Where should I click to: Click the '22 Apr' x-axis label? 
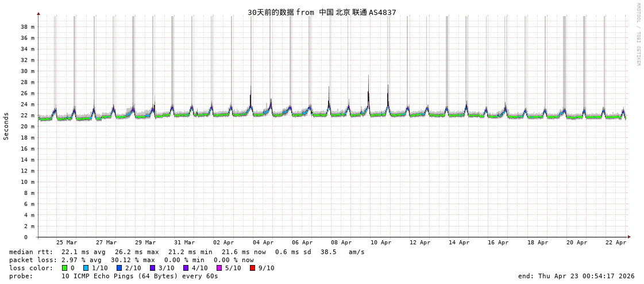pos(616,243)
